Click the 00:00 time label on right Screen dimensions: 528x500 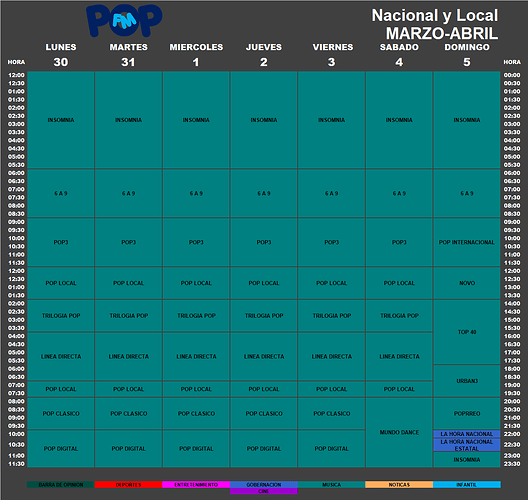tap(512, 75)
